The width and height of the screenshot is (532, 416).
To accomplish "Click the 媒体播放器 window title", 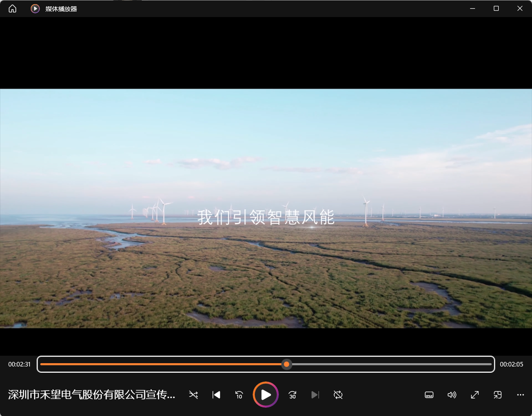I will tap(61, 9).
